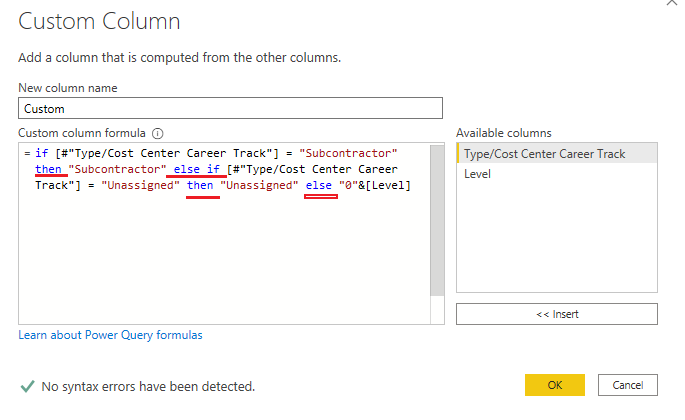The image size is (685, 420).
Task: Click the Custom Column dialog title
Action: tap(99, 21)
